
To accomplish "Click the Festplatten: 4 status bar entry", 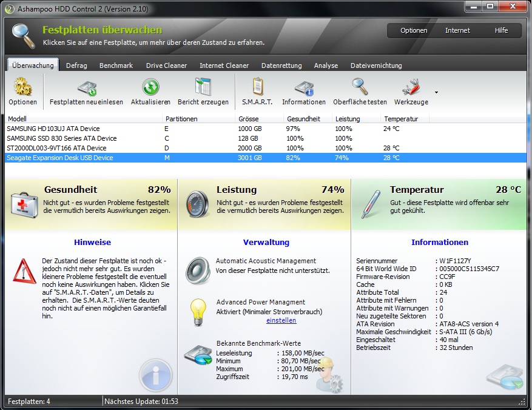I will [x=29, y=402].
